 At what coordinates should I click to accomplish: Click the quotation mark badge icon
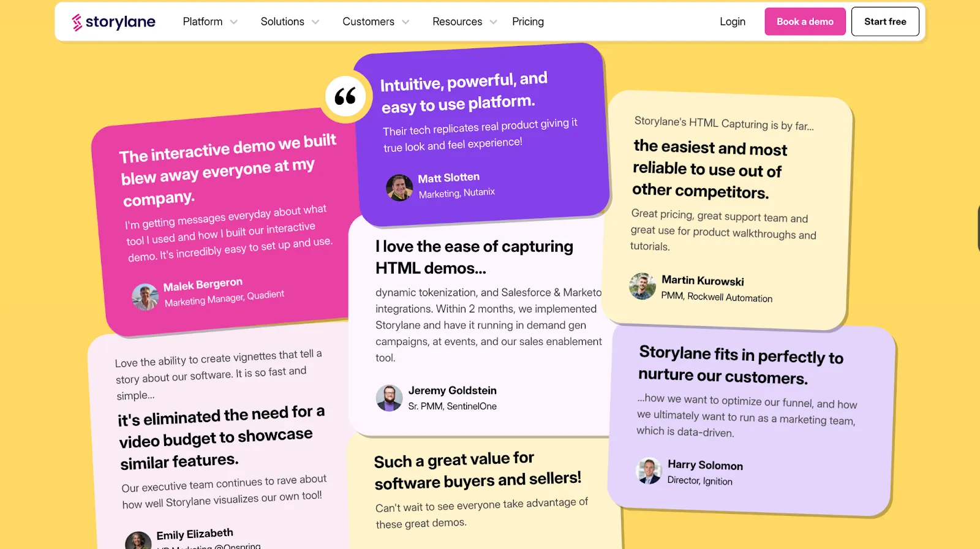coord(345,96)
